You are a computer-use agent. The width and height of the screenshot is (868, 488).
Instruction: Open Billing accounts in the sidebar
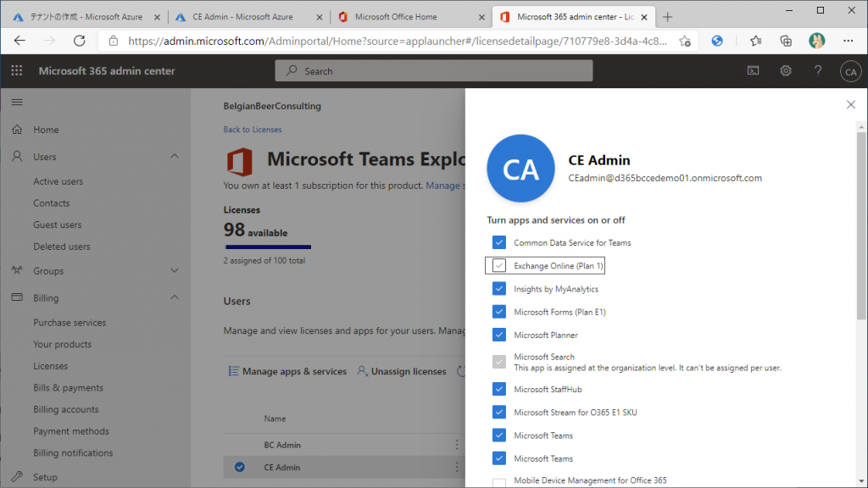(66, 409)
